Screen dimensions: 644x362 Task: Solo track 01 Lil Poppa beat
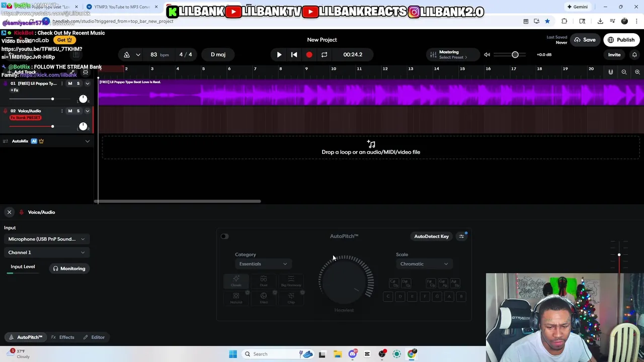(78, 83)
